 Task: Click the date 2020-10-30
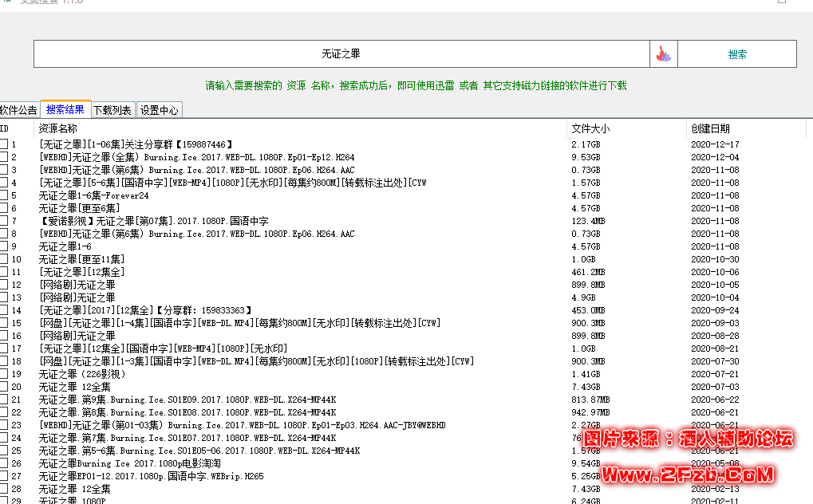pos(715,259)
